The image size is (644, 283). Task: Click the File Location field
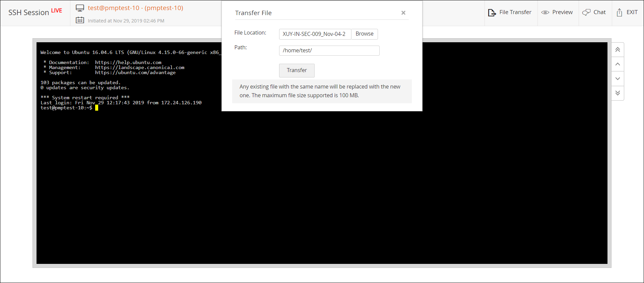coord(315,34)
